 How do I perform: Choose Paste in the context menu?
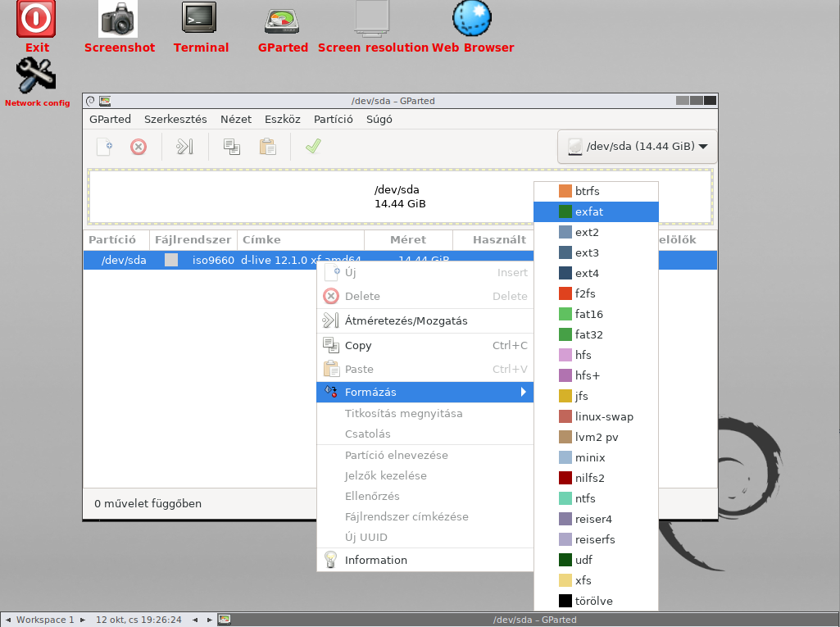click(x=425, y=369)
